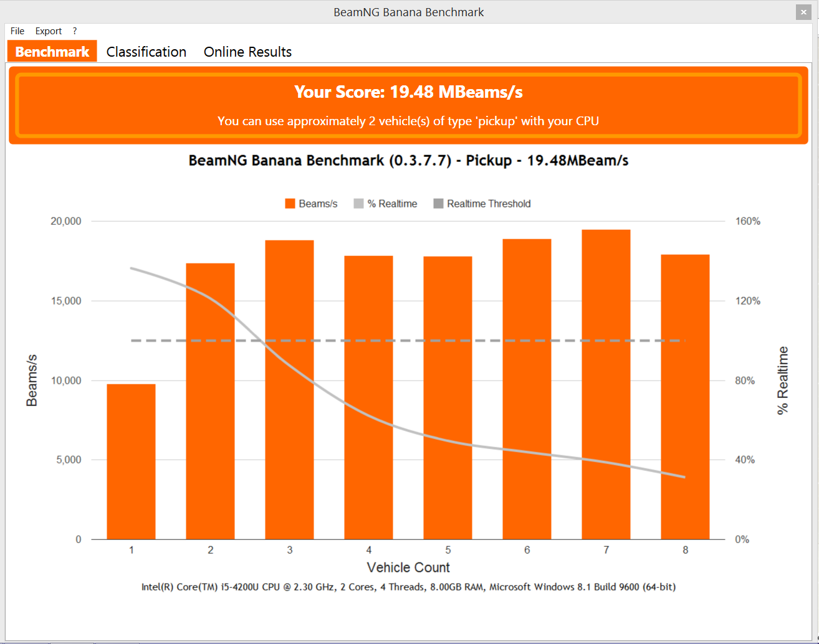819x644 pixels.
Task: Switch to the Classification tab
Action: [146, 52]
